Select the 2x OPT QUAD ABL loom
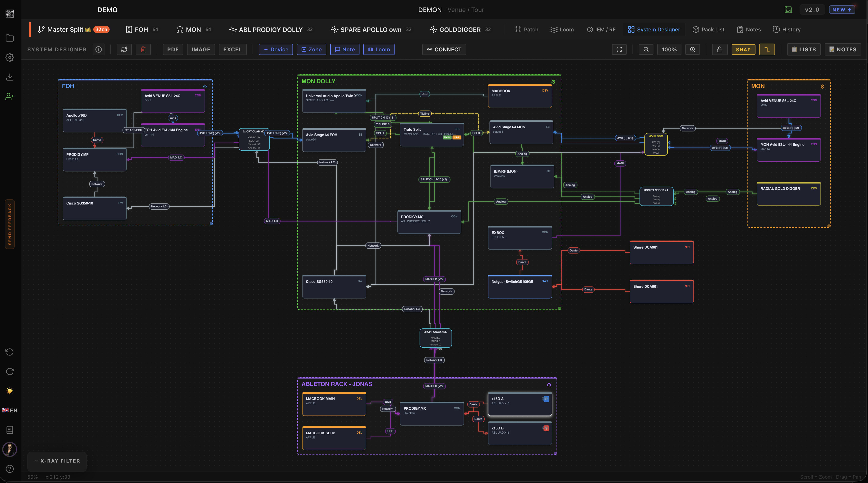Screen dimensions: 868x483 coord(435,338)
